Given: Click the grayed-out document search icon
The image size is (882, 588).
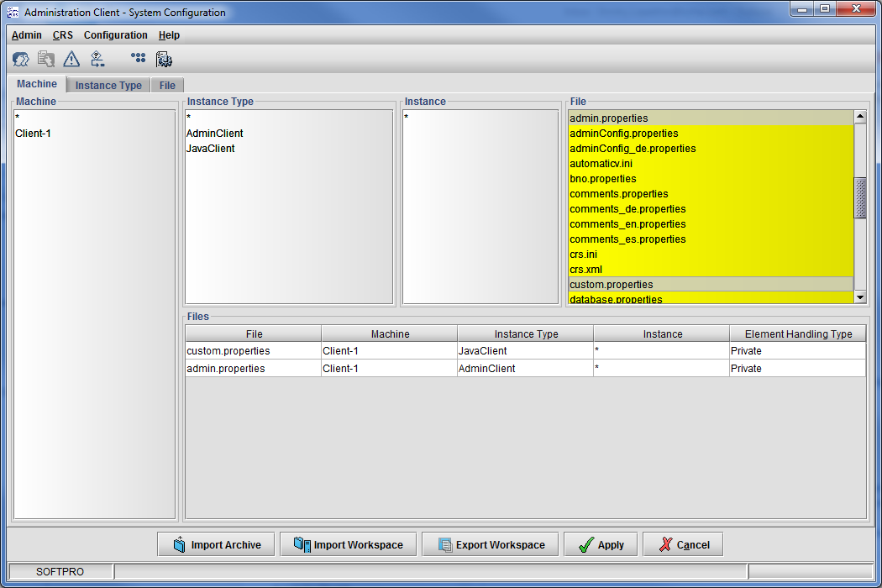Looking at the screenshot, I should (46, 59).
